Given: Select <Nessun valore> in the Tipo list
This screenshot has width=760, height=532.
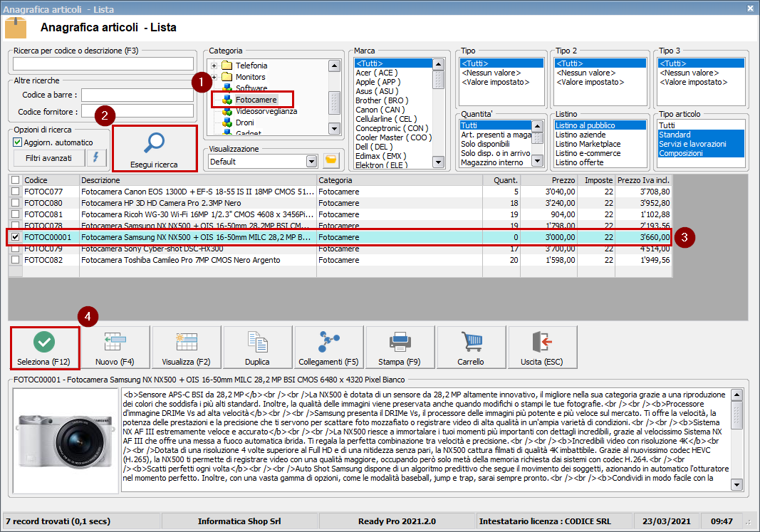Looking at the screenshot, I should pos(491,73).
